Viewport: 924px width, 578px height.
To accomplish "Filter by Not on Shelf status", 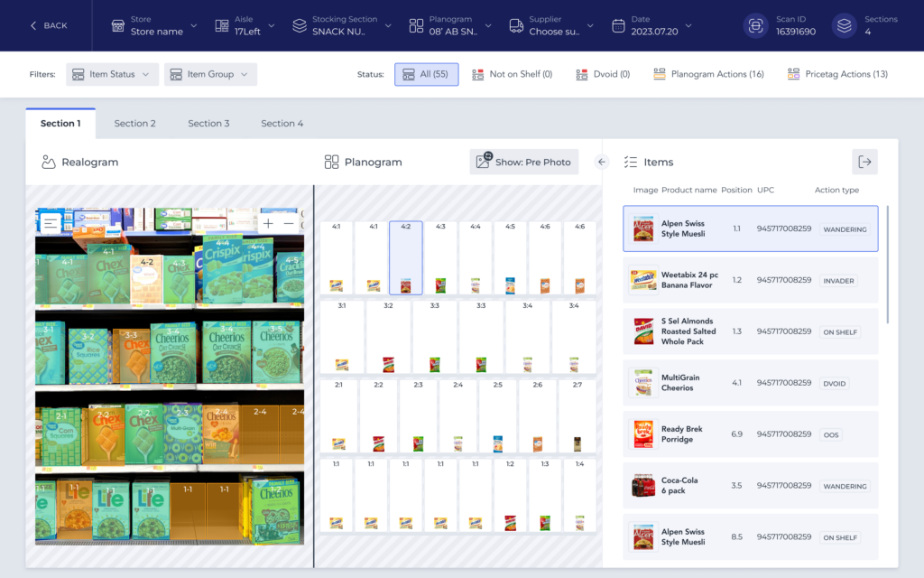I will click(511, 74).
